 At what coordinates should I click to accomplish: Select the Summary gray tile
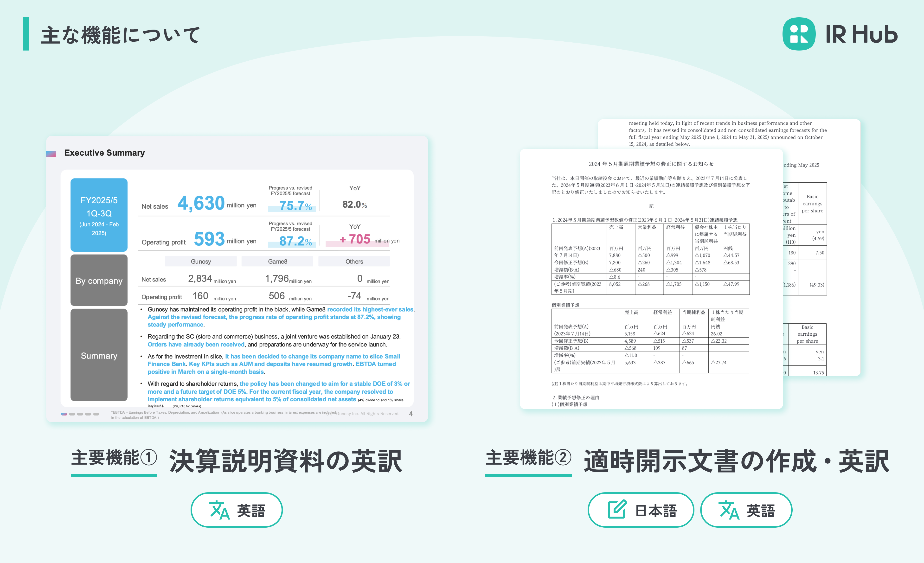(99, 355)
